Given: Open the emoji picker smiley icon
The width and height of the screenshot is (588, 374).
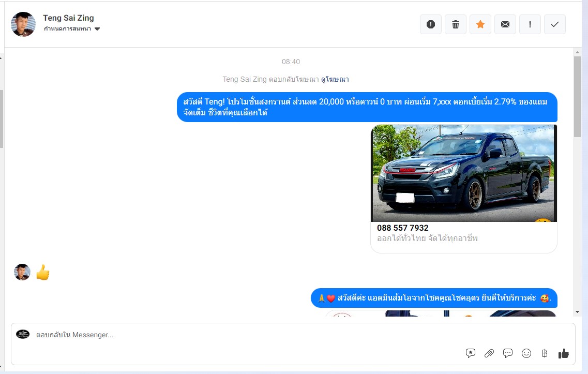Looking at the screenshot, I should tap(526, 353).
